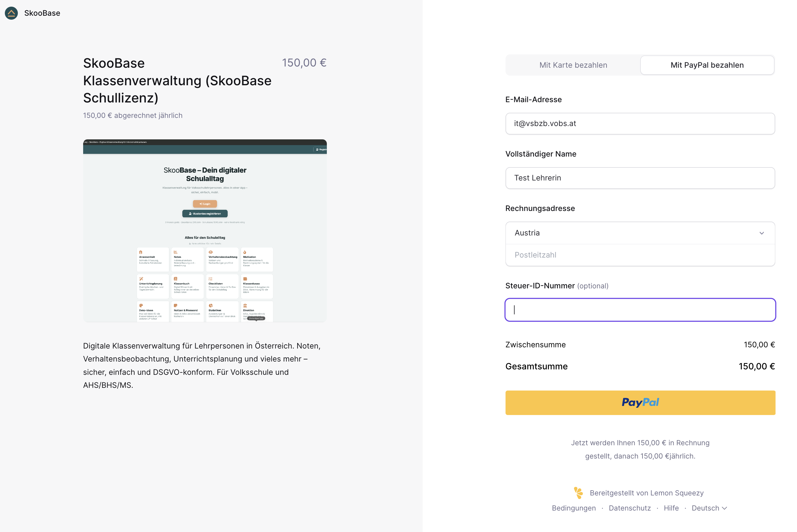The image size is (797, 532).
Task: Click Bereitgestellt von Lemon Squeezy text
Action: [x=646, y=493]
